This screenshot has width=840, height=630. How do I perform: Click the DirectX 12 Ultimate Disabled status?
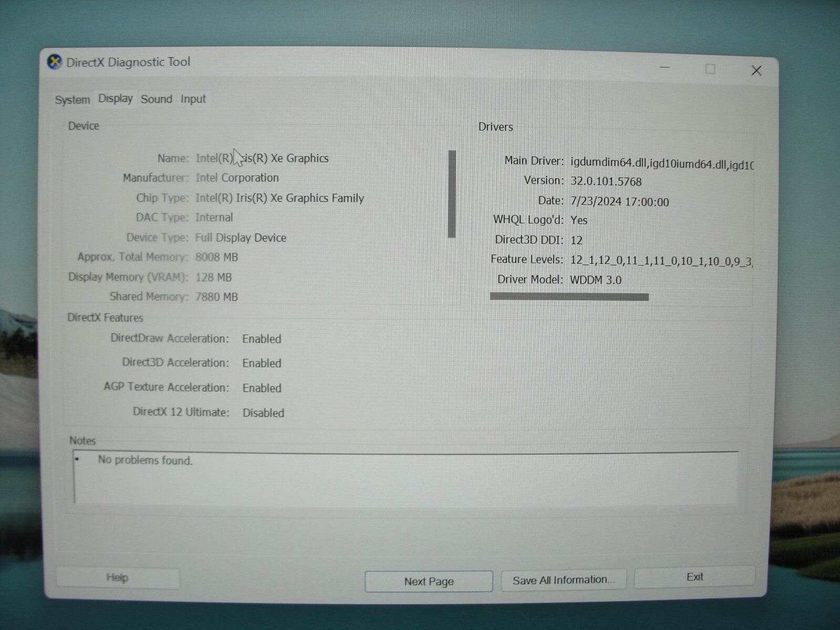click(x=263, y=413)
